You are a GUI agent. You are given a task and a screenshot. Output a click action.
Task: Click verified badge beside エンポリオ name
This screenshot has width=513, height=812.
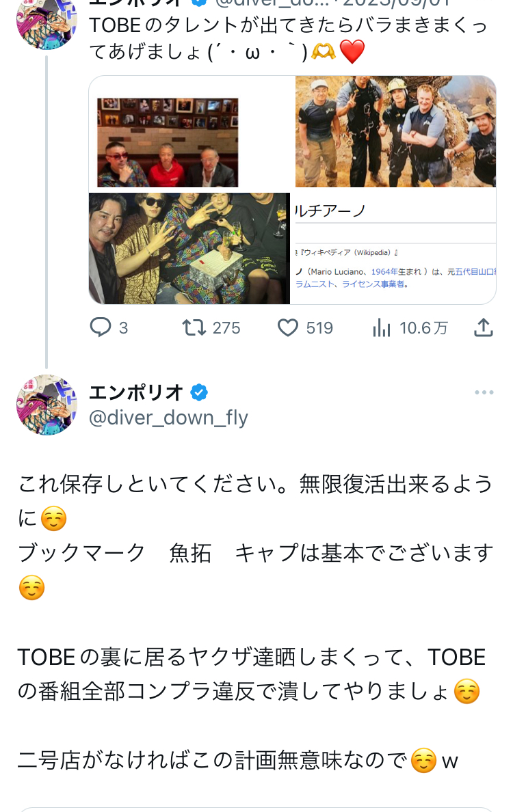pyautogui.click(x=199, y=393)
